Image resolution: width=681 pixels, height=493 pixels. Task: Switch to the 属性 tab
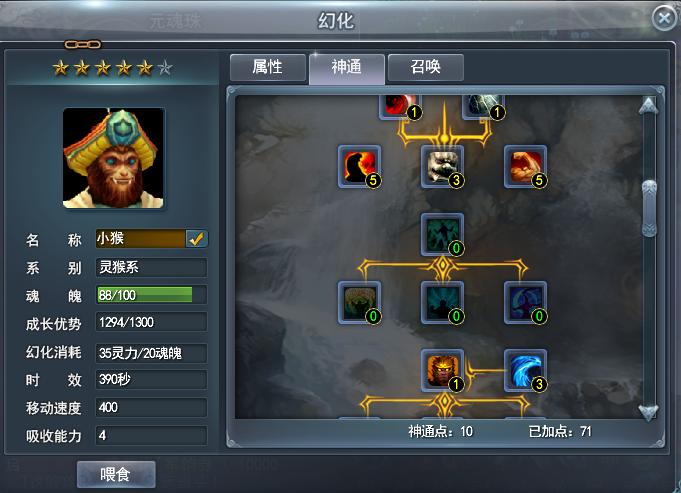click(x=268, y=67)
